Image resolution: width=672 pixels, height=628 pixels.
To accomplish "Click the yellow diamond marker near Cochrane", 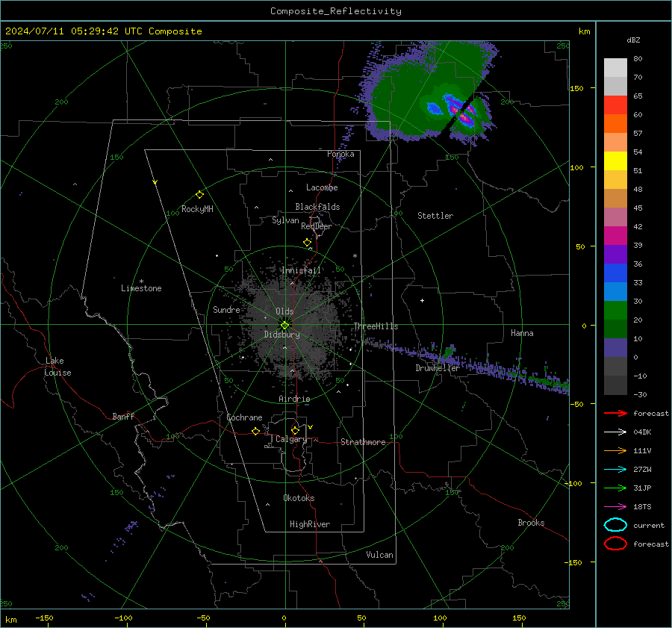I will [255, 432].
